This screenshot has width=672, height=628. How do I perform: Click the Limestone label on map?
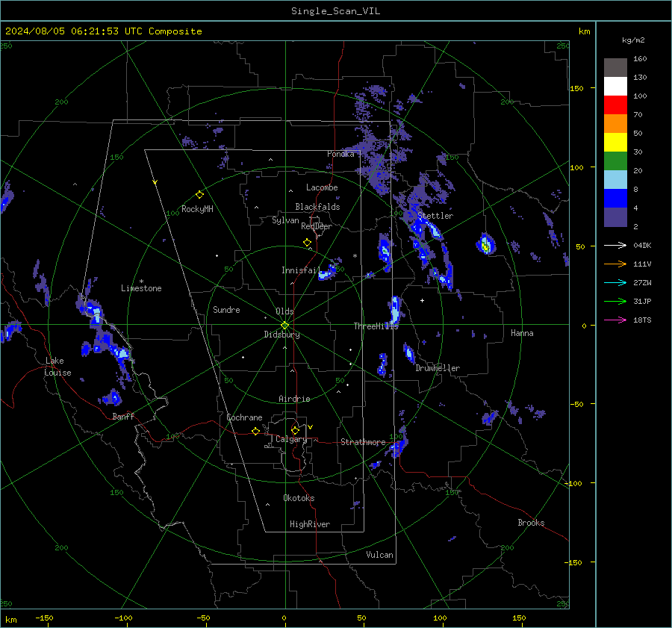(x=141, y=288)
